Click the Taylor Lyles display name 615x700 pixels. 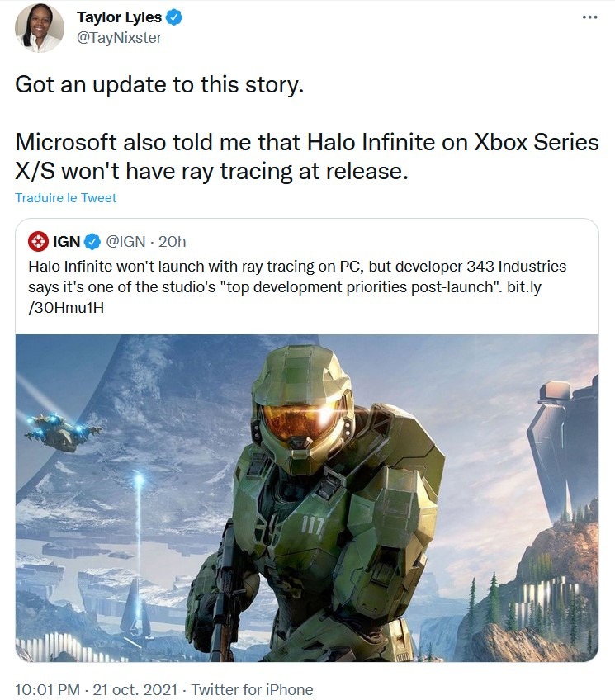[x=119, y=17]
